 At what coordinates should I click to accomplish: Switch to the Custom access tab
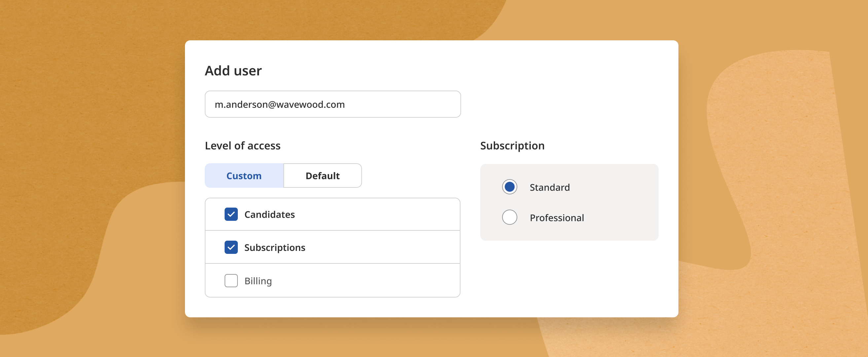(244, 175)
